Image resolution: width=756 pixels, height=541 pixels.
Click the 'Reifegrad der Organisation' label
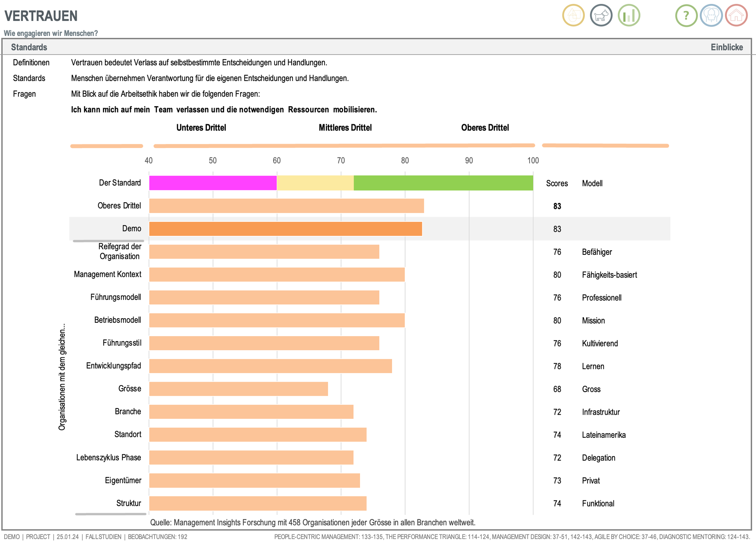pos(120,252)
